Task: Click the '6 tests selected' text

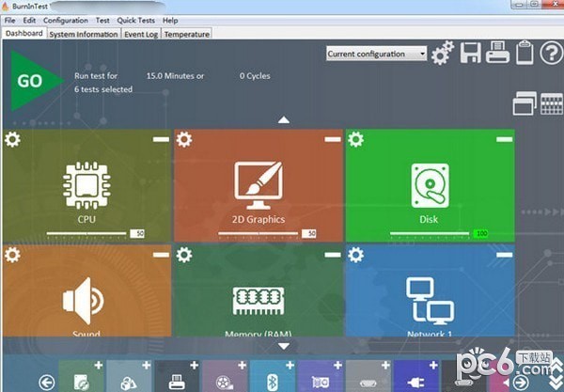Action: tap(103, 89)
